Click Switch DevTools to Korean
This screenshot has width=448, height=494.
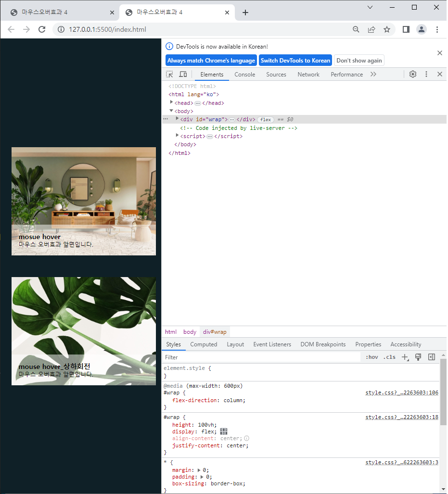pyautogui.click(x=295, y=61)
